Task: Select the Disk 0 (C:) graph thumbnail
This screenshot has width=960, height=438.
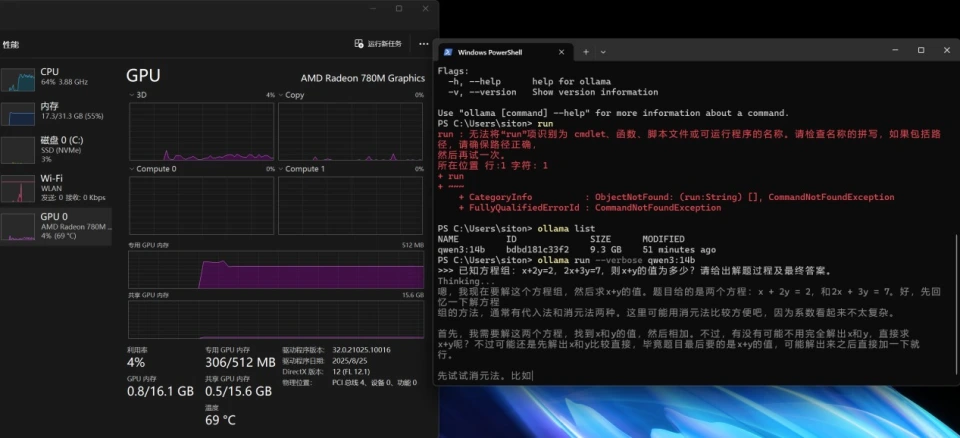Action: (18, 149)
